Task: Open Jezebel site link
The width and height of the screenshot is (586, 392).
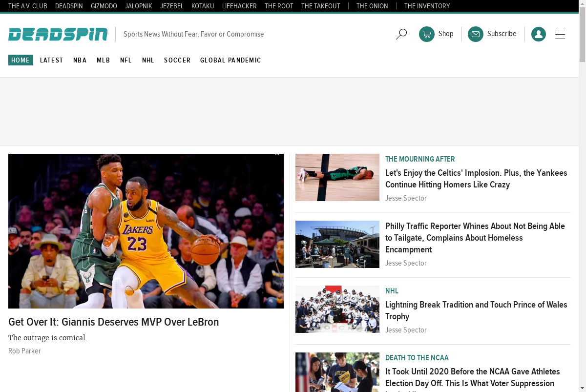Action: point(172,6)
